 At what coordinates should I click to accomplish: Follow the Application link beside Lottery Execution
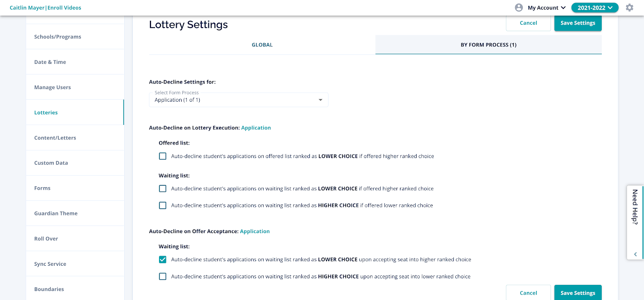(x=256, y=128)
